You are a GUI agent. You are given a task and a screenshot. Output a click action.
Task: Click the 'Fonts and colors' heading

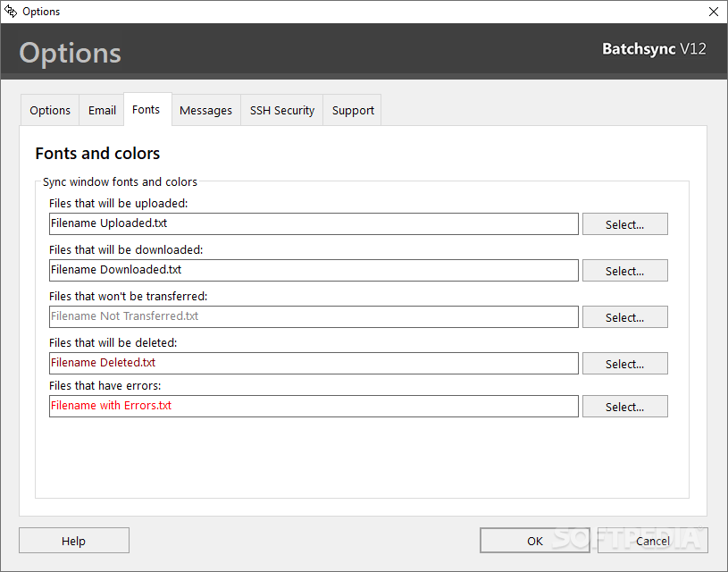[x=97, y=154]
